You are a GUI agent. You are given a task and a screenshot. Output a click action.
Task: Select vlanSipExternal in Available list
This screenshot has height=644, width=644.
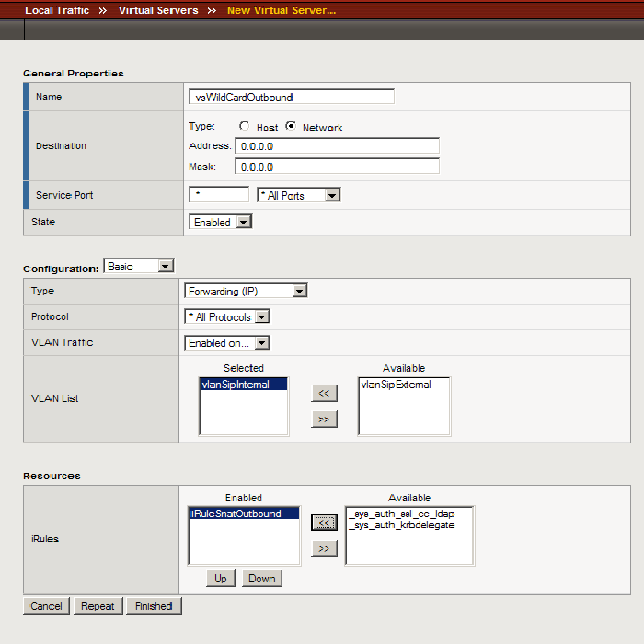point(396,385)
